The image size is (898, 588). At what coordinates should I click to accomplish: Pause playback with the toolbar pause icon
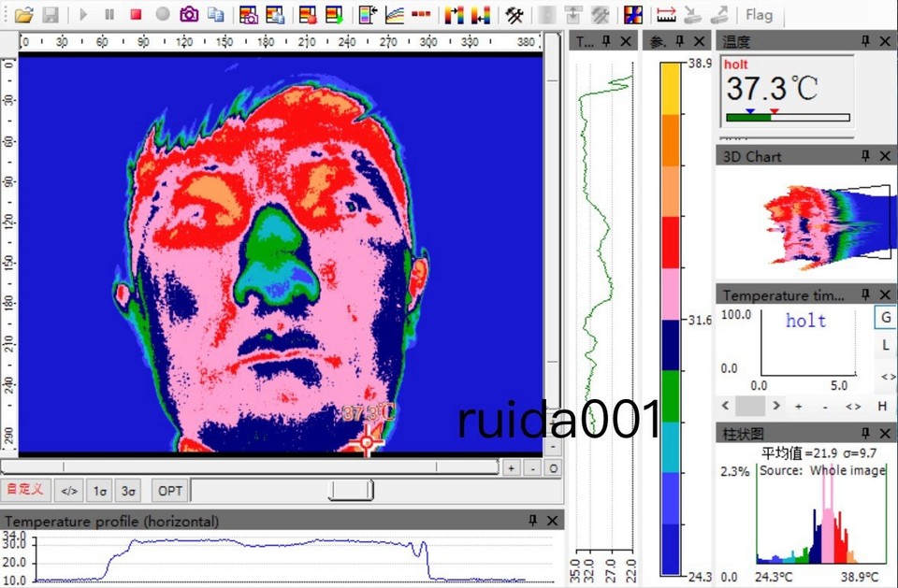pyautogui.click(x=109, y=14)
